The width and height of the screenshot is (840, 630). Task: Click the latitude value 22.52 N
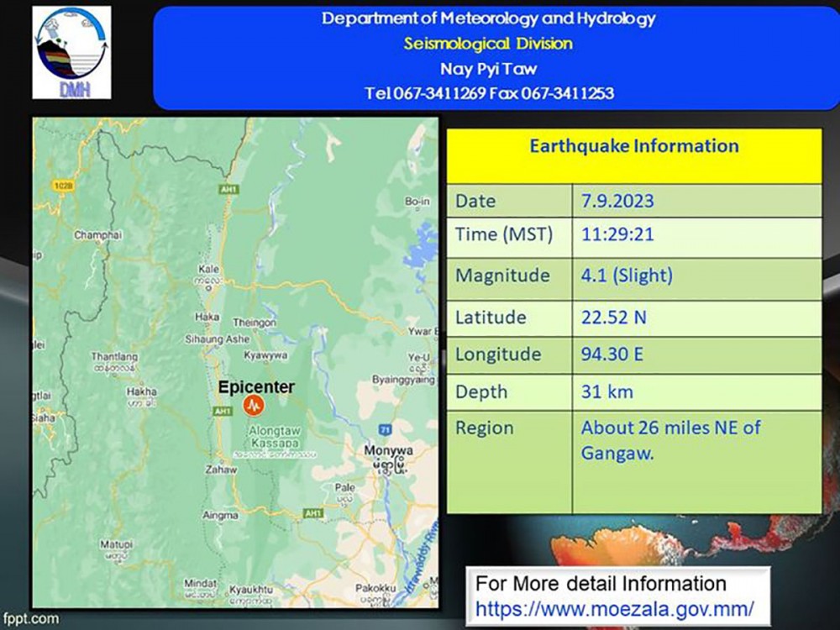coord(615,318)
